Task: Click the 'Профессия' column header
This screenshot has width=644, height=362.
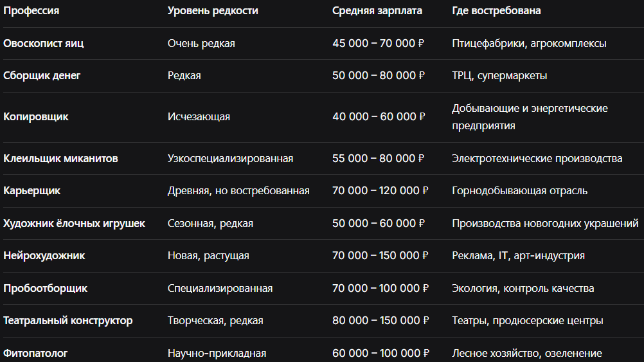Action: (x=31, y=11)
